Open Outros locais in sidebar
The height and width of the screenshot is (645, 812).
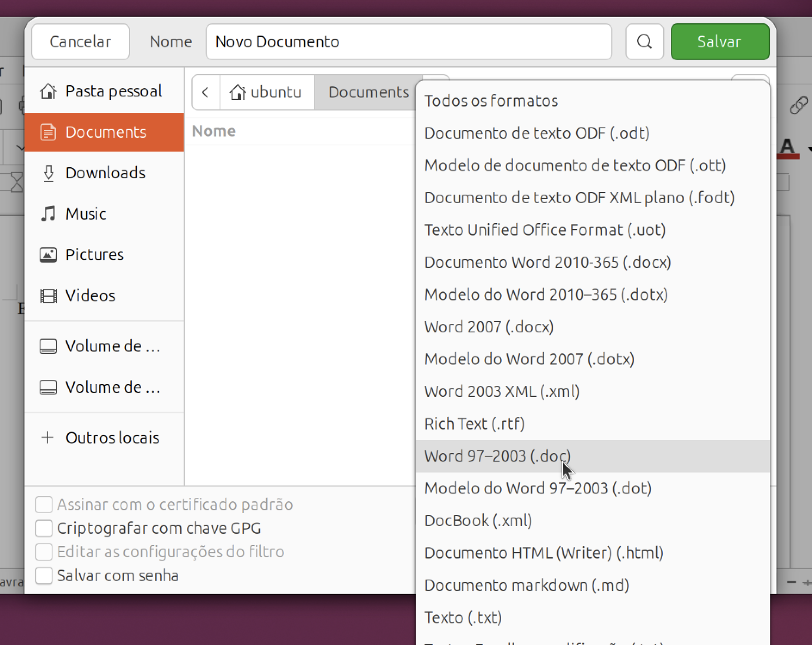104,438
